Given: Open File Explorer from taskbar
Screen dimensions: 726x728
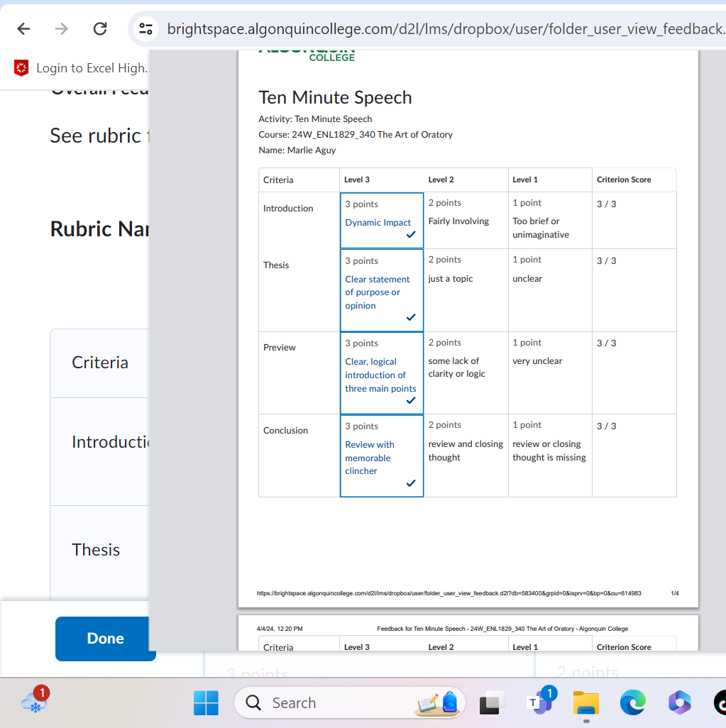Looking at the screenshot, I should [x=585, y=703].
